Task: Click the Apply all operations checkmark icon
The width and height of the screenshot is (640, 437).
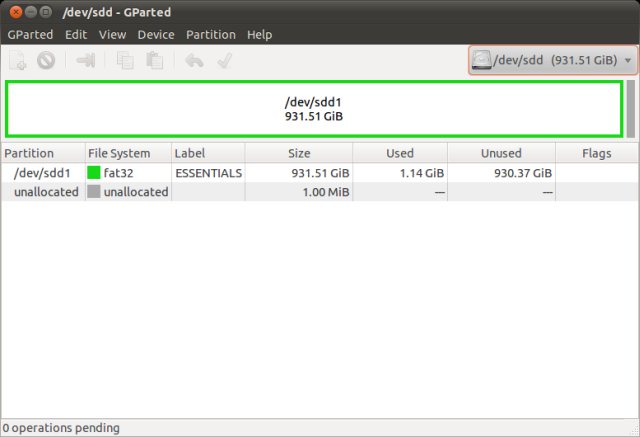Action: coord(224,61)
